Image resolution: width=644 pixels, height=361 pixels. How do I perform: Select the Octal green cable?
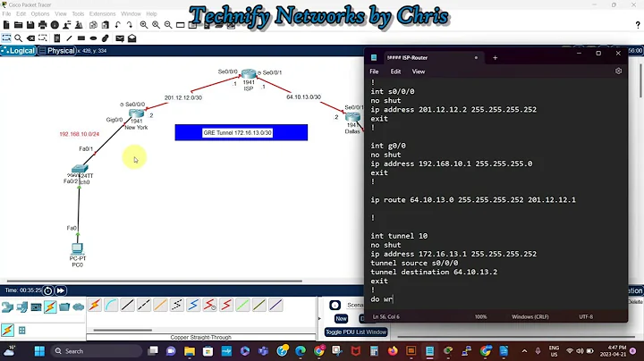(242, 306)
